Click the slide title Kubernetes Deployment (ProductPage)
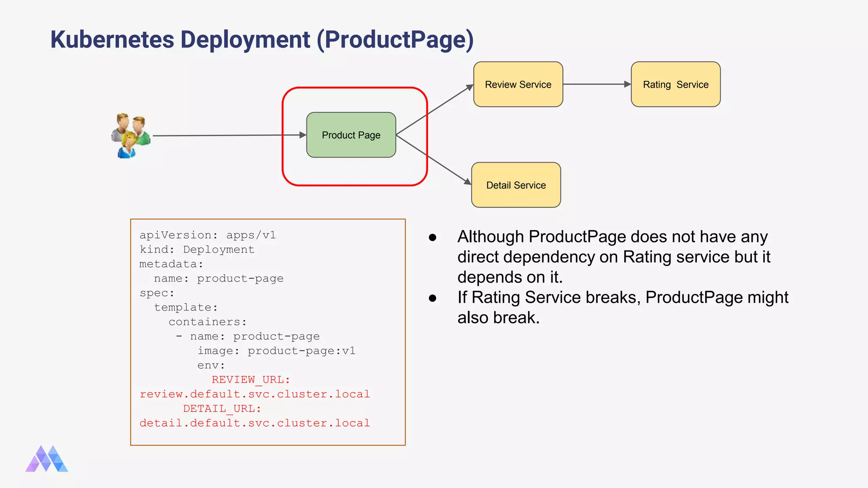The image size is (868, 488). click(262, 40)
